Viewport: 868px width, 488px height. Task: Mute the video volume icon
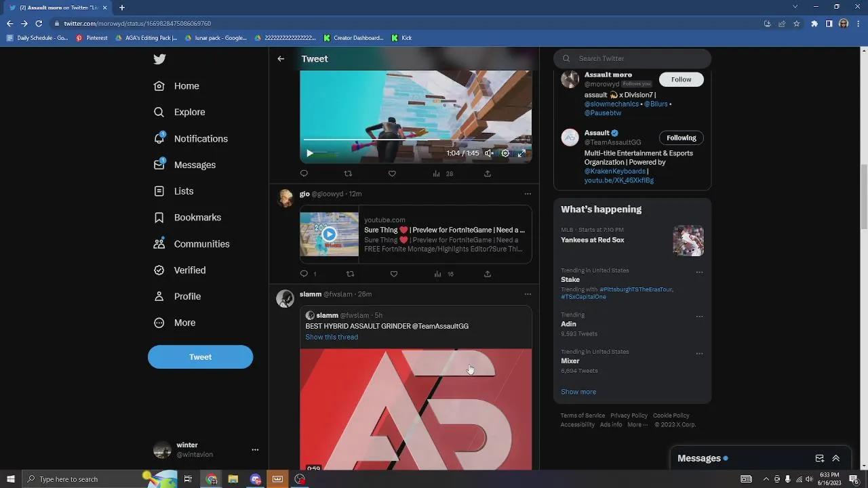(x=489, y=153)
